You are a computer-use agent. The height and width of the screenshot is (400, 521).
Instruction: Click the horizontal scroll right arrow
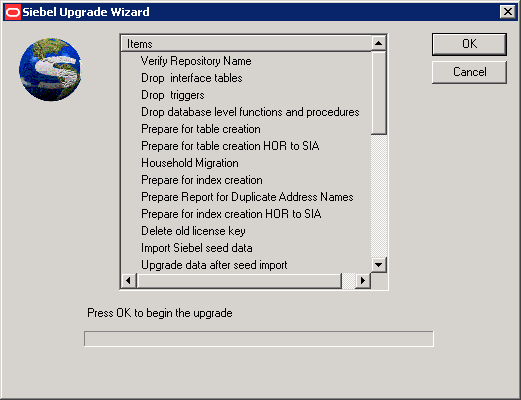pos(363,281)
